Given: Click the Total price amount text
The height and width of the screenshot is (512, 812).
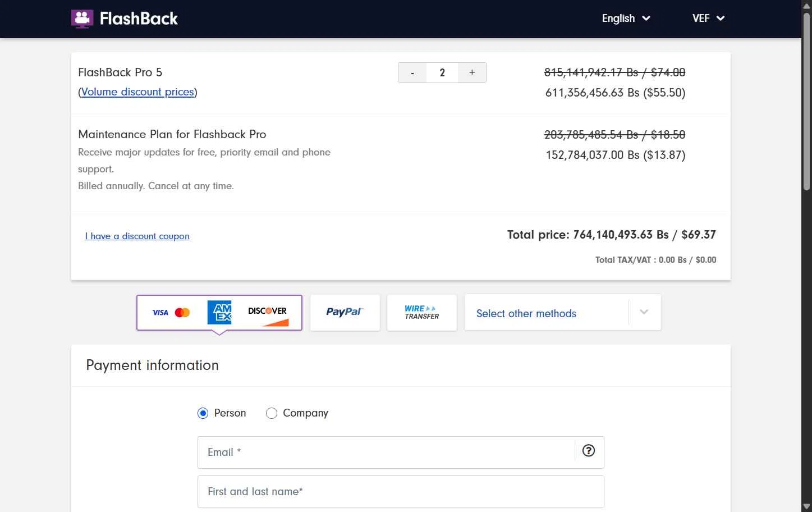Looking at the screenshot, I should click(x=612, y=235).
